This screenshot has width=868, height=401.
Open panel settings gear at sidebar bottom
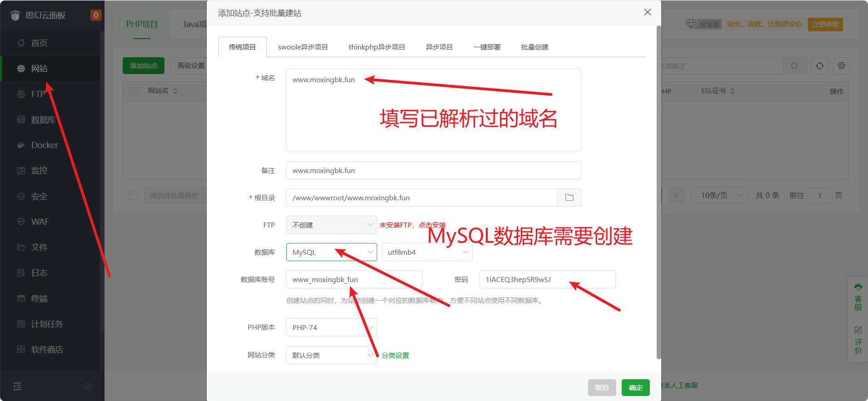tap(88, 386)
